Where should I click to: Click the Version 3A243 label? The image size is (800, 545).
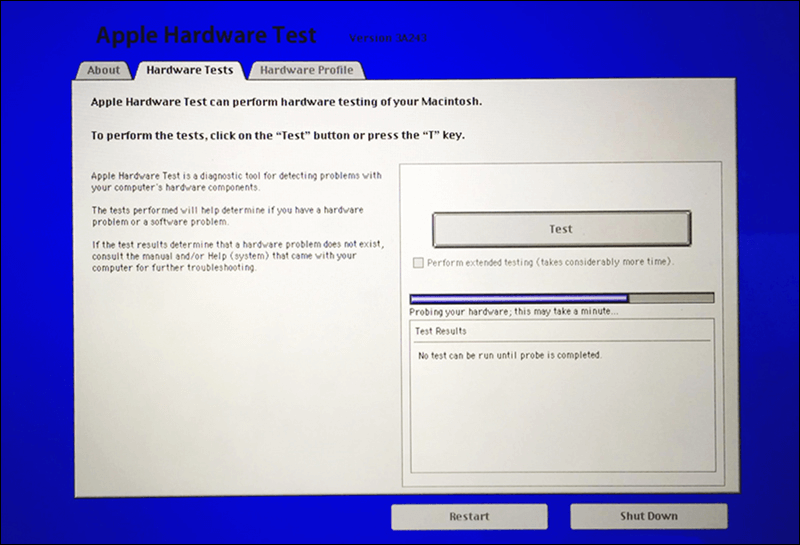(388, 38)
